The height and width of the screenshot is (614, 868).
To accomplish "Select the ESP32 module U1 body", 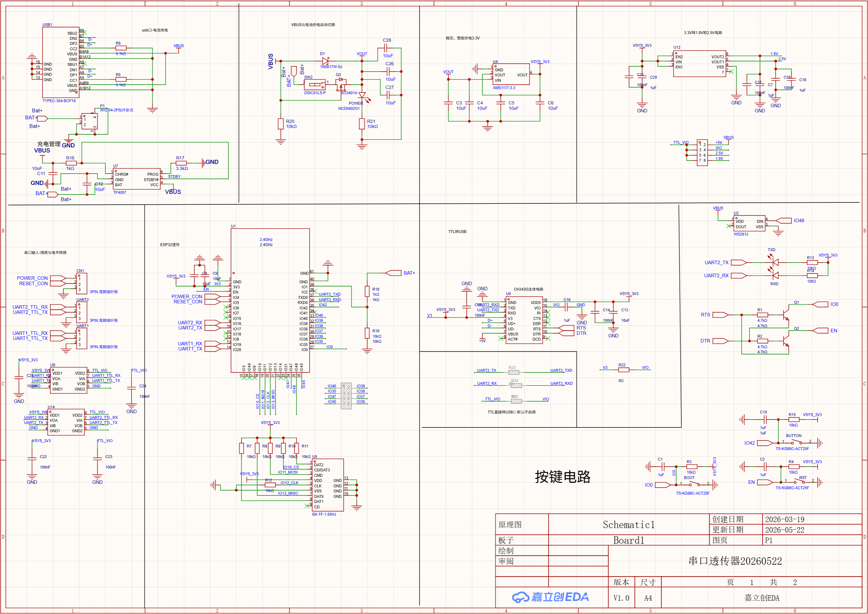I will pos(270,300).
